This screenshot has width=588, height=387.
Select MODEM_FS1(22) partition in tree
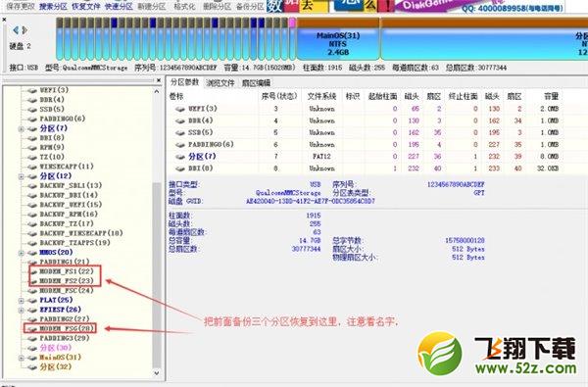click(x=67, y=271)
